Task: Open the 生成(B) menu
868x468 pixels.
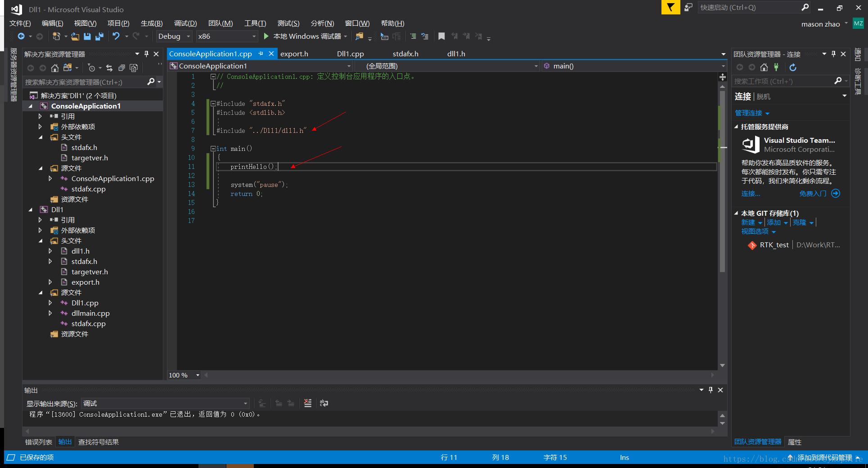Action: [x=152, y=23]
